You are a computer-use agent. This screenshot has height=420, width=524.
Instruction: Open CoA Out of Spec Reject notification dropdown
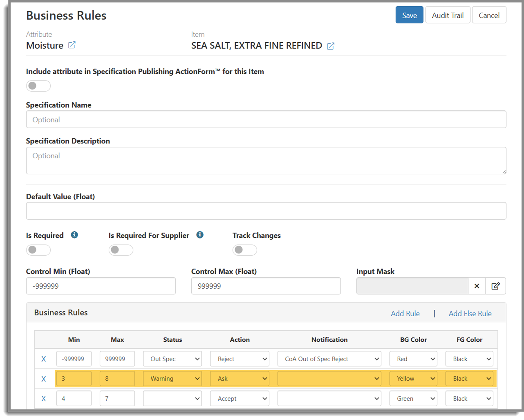(x=329, y=359)
